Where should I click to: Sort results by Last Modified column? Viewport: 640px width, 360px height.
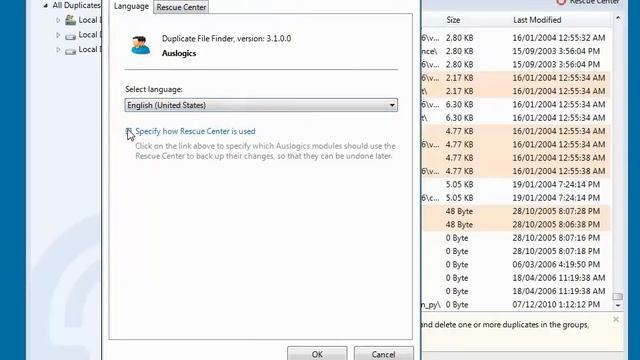click(x=537, y=20)
